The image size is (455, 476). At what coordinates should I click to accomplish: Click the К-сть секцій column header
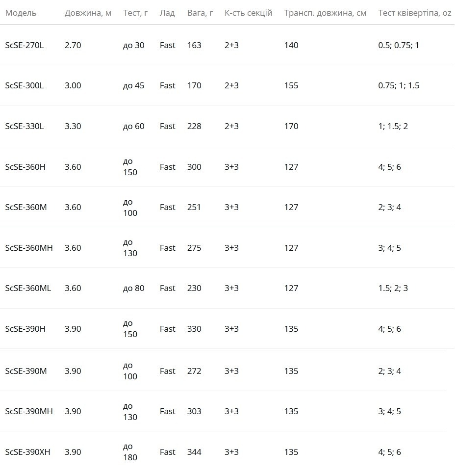click(248, 13)
